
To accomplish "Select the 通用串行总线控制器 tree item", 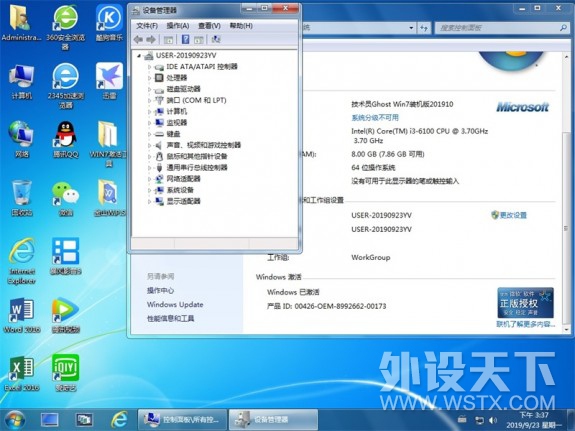I will pyautogui.click(x=197, y=168).
